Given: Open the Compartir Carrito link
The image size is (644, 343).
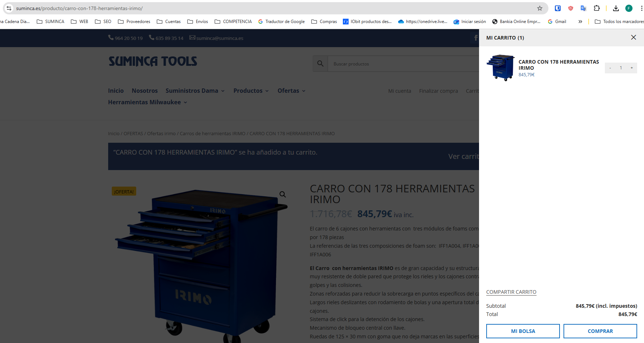Looking at the screenshot, I should coord(511,292).
